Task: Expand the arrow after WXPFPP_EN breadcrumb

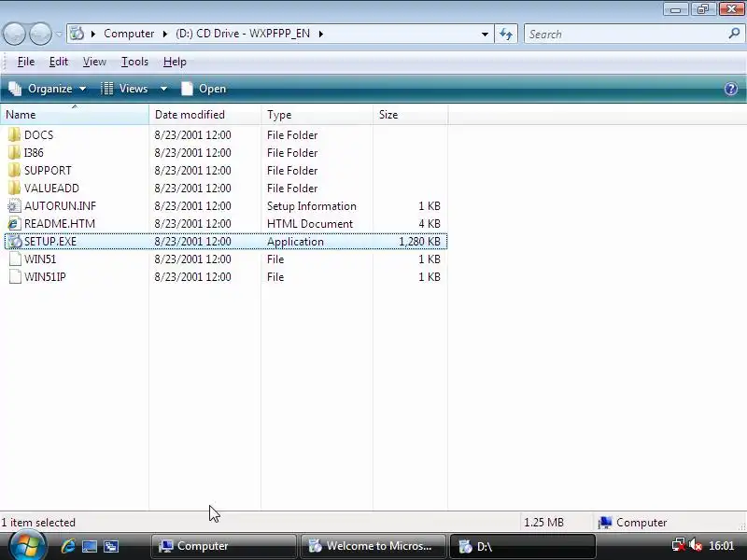Action: pyautogui.click(x=321, y=34)
